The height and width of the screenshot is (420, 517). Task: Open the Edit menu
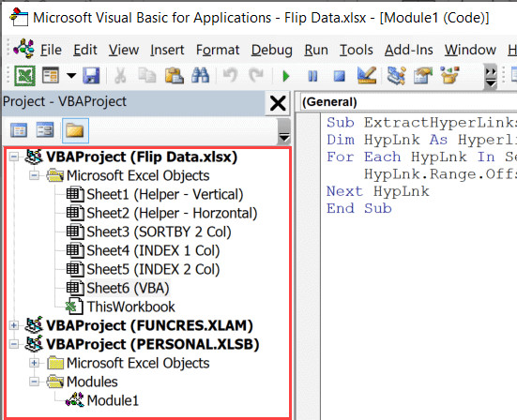pos(85,50)
